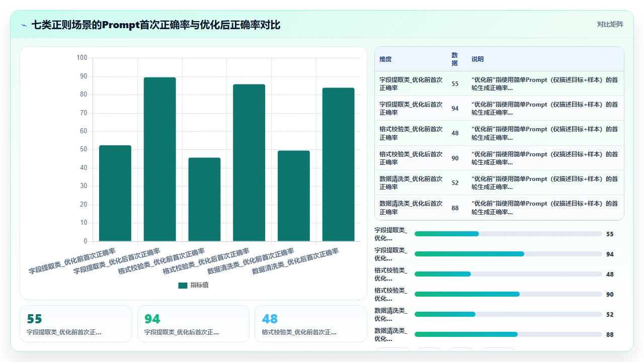Select the 数据清洗类_优化前 chart bar

(x=294, y=196)
